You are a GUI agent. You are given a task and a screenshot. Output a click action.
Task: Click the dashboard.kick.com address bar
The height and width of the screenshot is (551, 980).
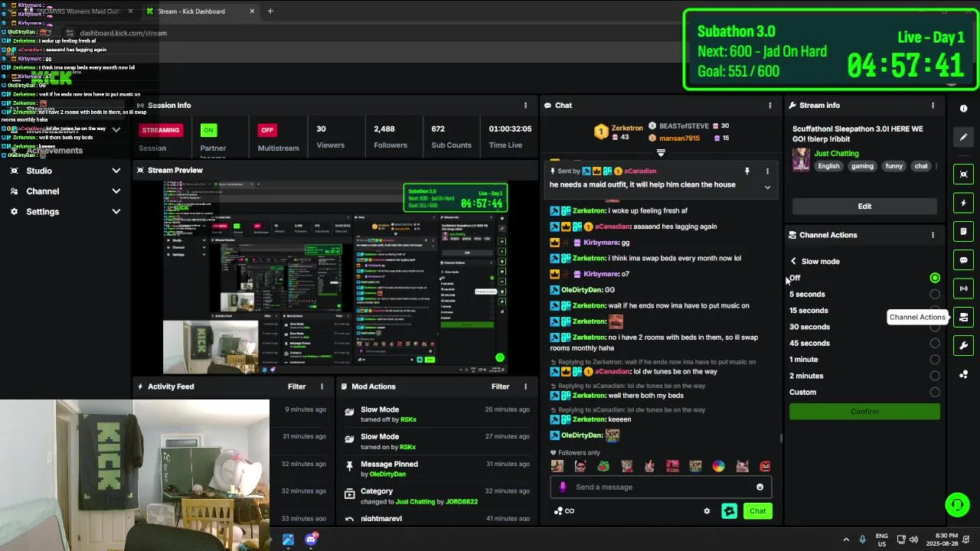[x=123, y=33]
